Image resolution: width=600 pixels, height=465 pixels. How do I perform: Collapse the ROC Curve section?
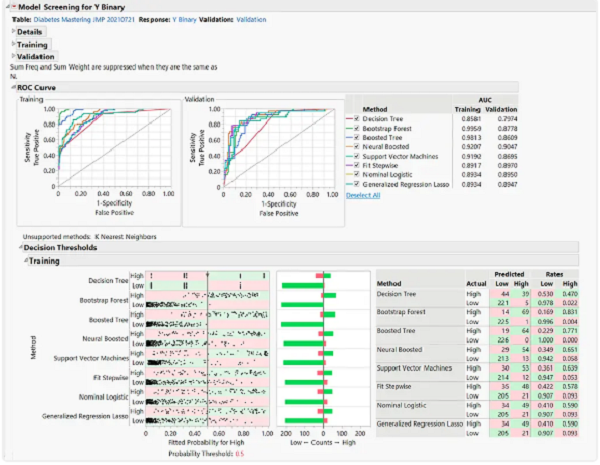(x=13, y=87)
